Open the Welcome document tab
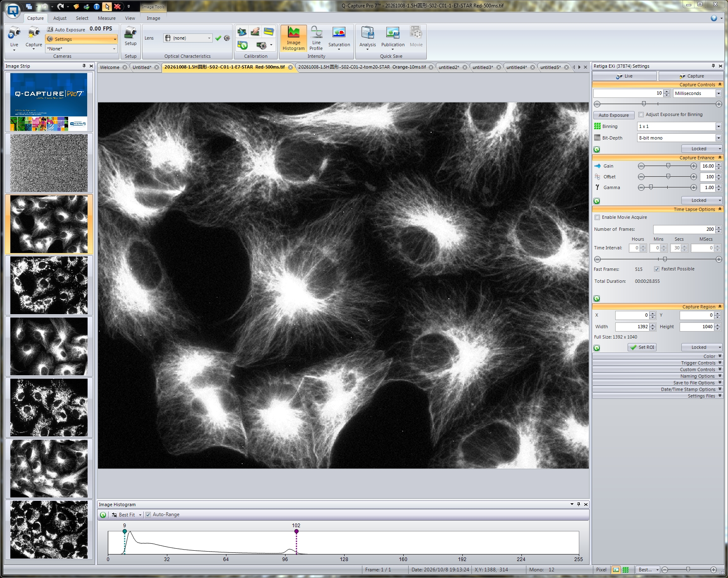The height and width of the screenshot is (578, 728). [109, 67]
